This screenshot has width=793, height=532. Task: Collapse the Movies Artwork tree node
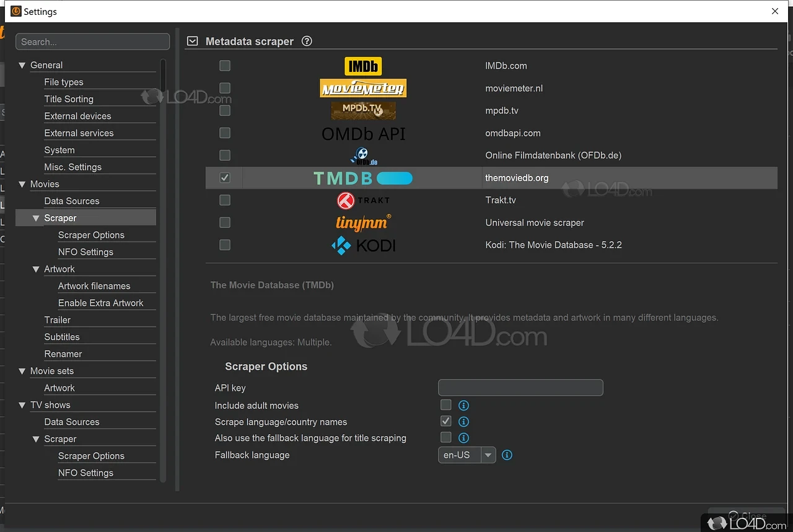[x=36, y=269]
